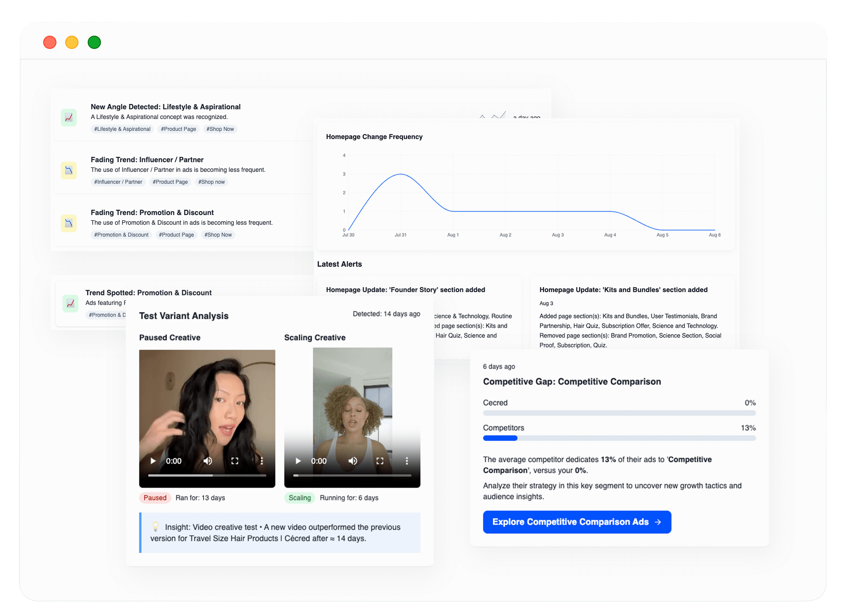This screenshot has height=616, width=848.
Task: Open the 'Kits and Bundles' homepage update alert
Action: (623, 290)
